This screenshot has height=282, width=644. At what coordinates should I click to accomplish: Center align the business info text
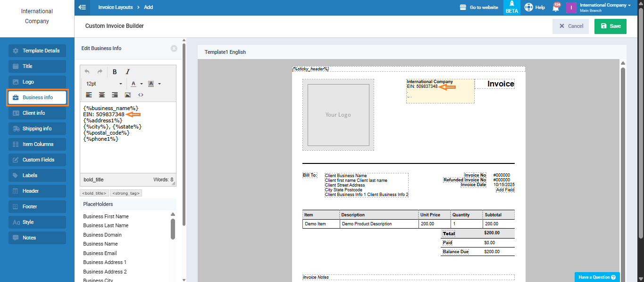pos(101,95)
